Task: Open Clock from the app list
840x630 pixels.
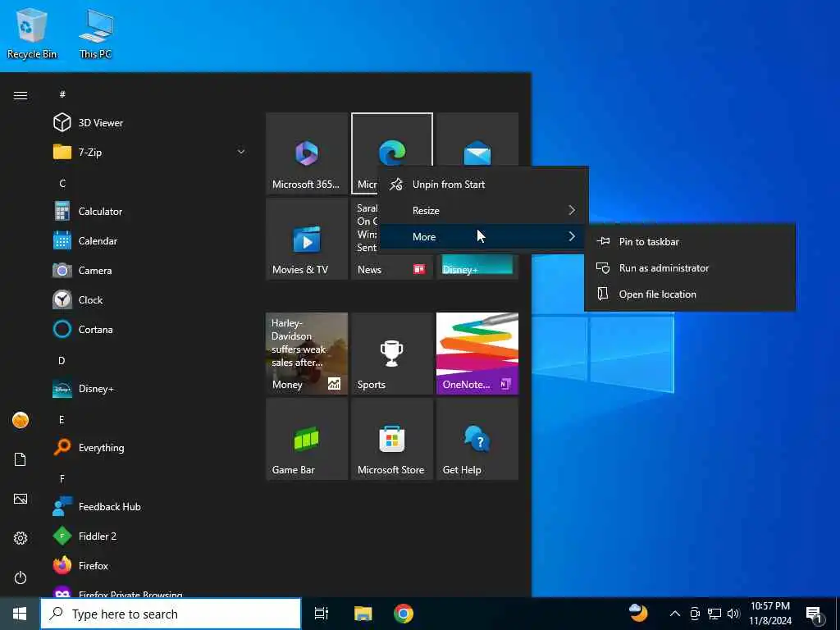Action: [149, 299]
